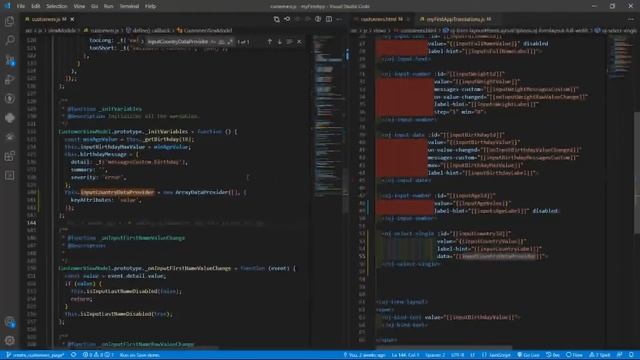Close the find widget
The width and height of the screenshot is (640, 360).
pyautogui.click(x=299, y=42)
